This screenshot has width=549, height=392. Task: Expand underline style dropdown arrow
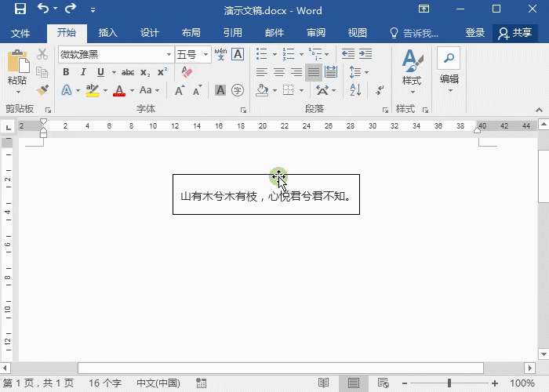114,72
